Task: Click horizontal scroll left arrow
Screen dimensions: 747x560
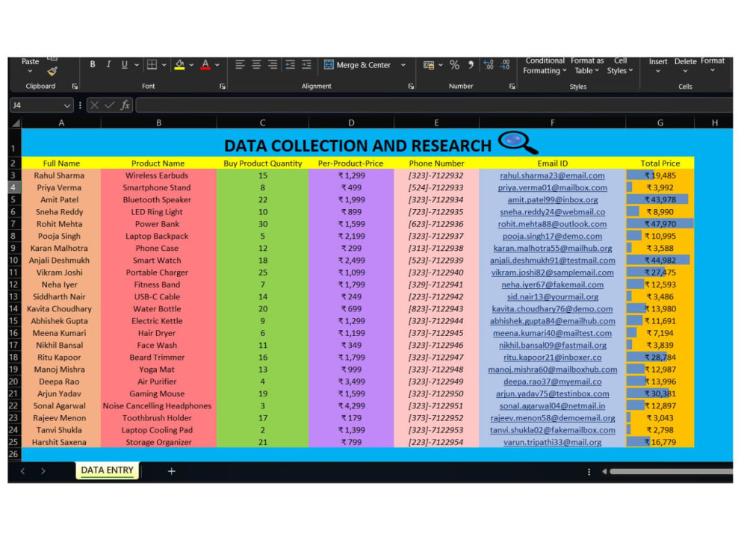Action: click(x=604, y=471)
